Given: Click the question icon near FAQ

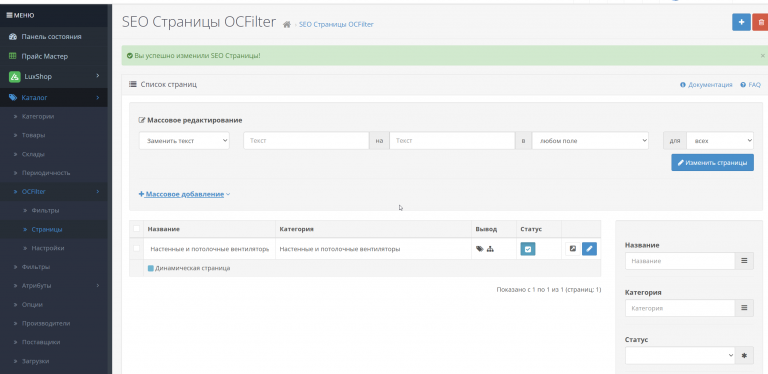Looking at the screenshot, I should pyautogui.click(x=743, y=85).
